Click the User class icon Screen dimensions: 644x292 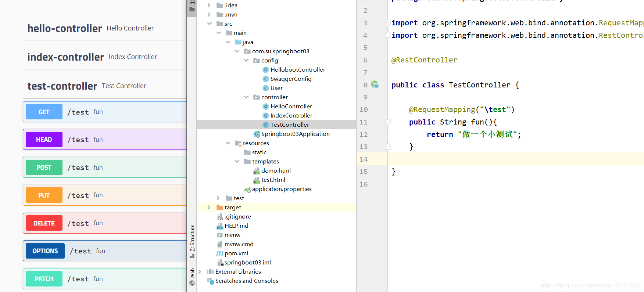(x=265, y=88)
